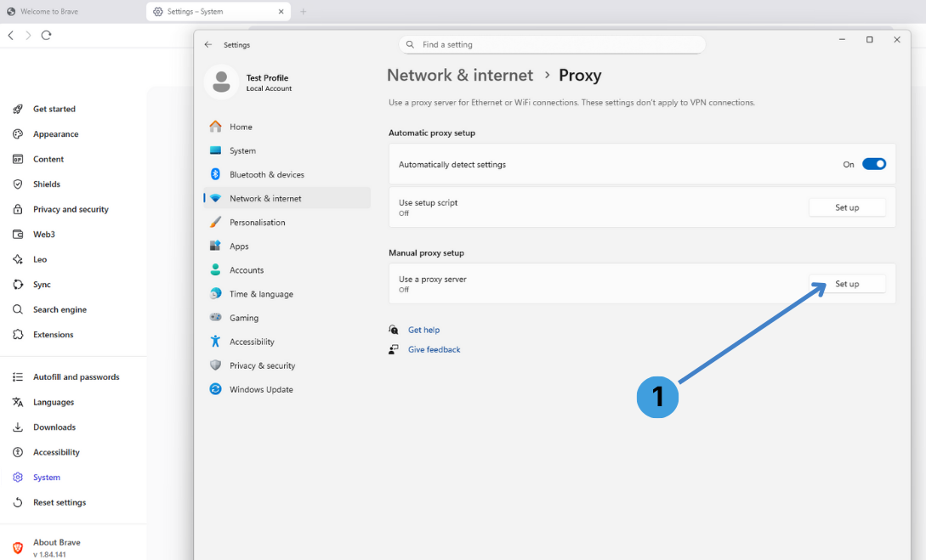Click About Brave text in sidebar
Image resolution: width=926 pixels, height=560 pixels.
[57, 542]
